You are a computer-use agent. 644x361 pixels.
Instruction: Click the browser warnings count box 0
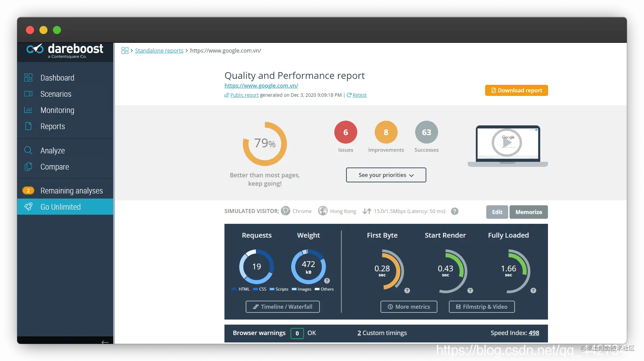pos(297,333)
